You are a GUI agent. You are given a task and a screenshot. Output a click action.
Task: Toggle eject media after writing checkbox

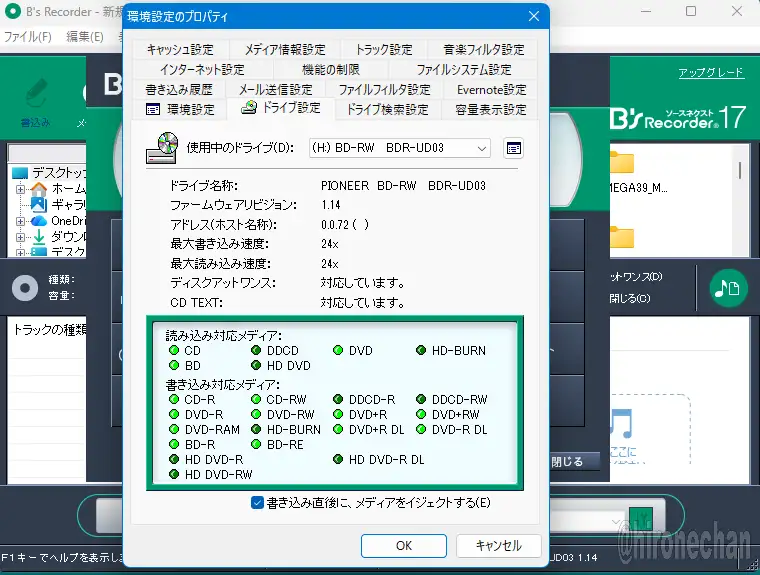(x=257, y=503)
